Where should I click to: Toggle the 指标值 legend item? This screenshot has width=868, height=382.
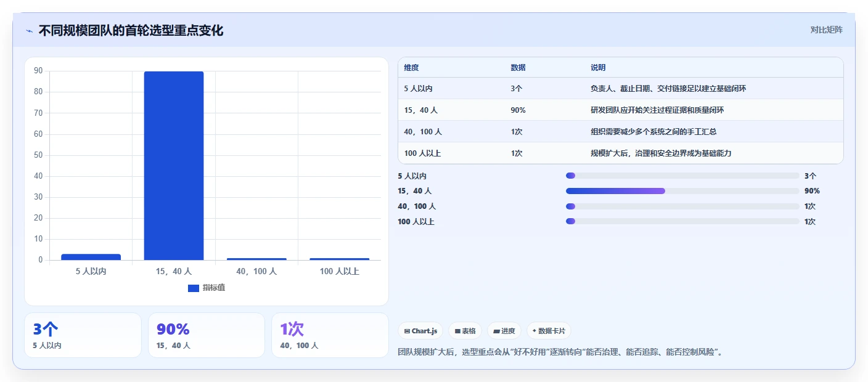tap(207, 288)
